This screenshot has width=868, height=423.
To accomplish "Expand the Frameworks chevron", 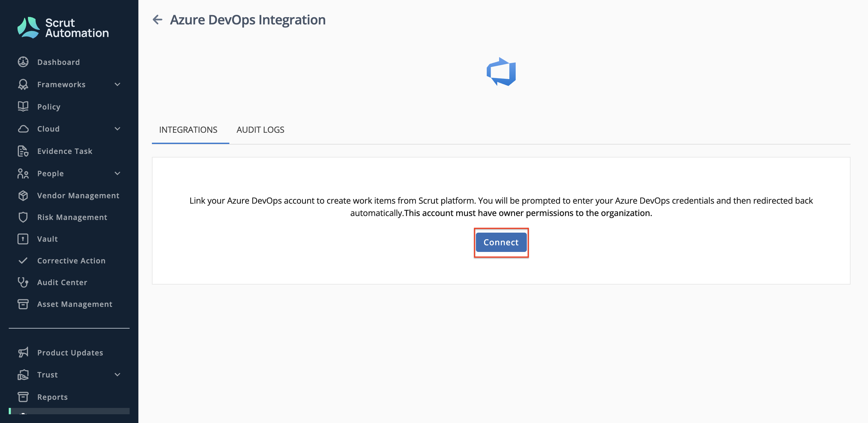I will [117, 84].
